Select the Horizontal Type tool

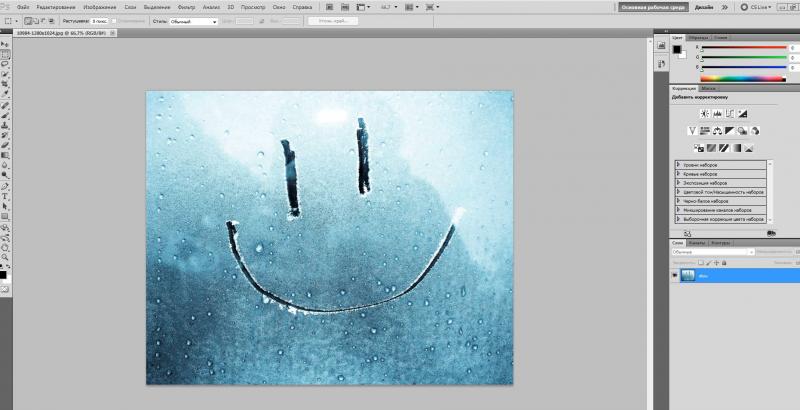pos(5,196)
